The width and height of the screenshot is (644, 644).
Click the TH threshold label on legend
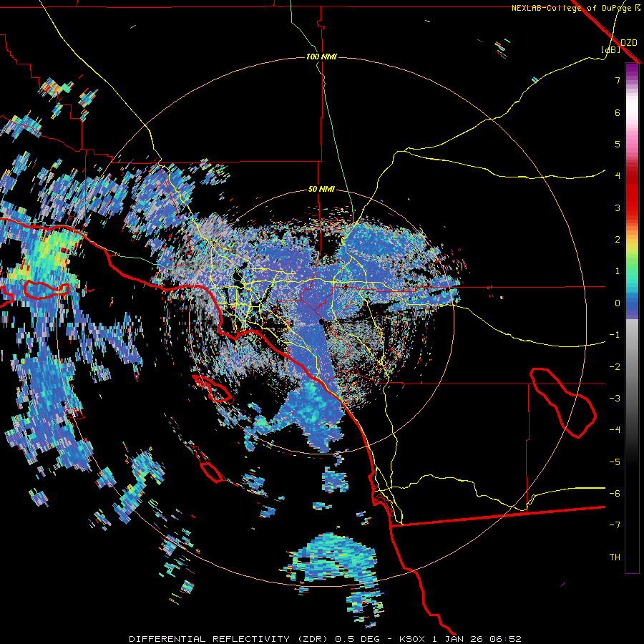click(x=615, y=557)
